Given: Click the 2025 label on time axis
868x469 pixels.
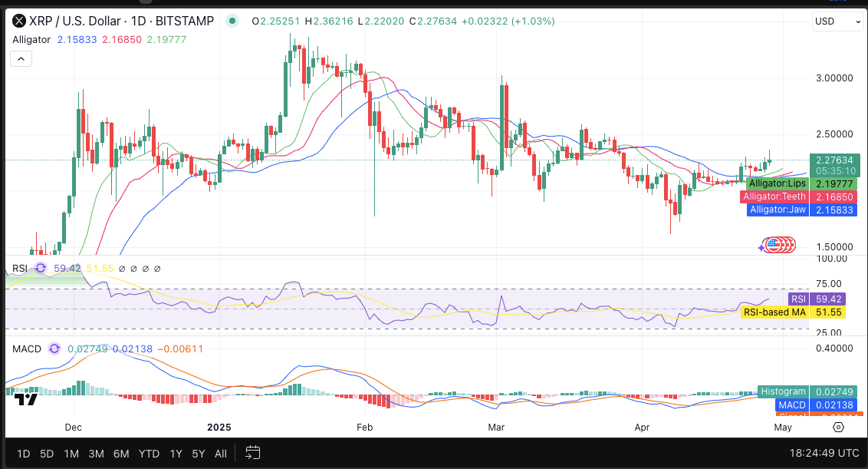Looking at the screenshot, I should click(219, 428).
